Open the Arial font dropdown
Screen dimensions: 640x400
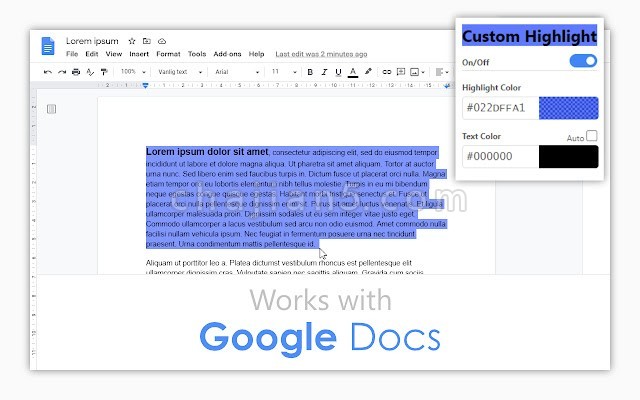(237, 72)
